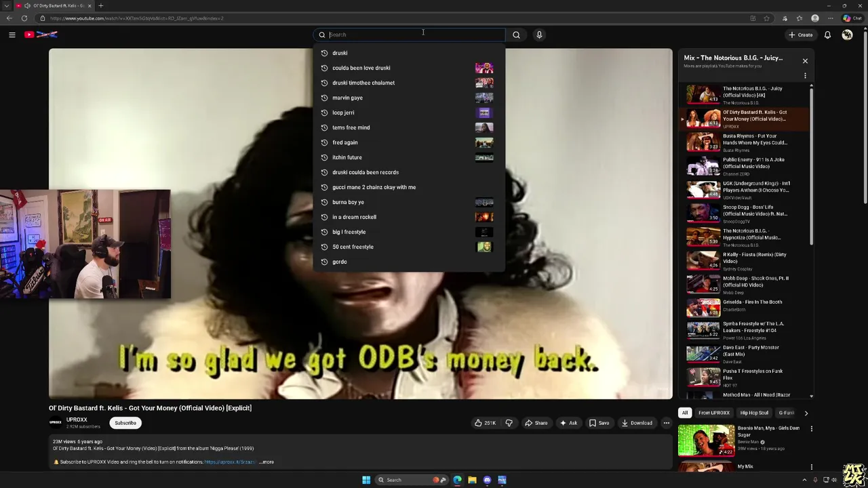Open options for the My Mix card
The height and width of the screenshot is (488, 868).
click(811, 466)
